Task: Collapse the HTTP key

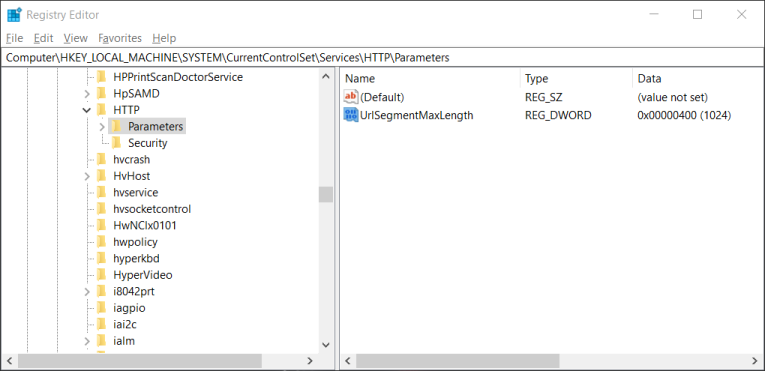Action: click(87, 110)
